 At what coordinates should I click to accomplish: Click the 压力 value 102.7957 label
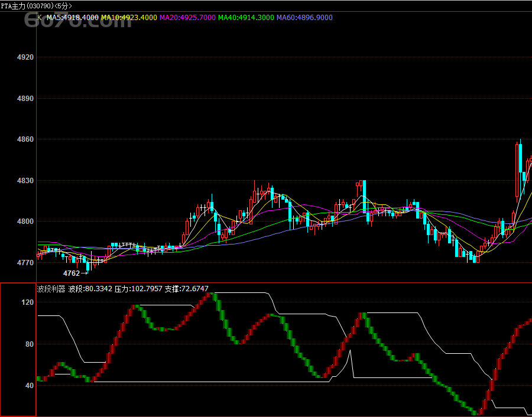coord(138,289)
